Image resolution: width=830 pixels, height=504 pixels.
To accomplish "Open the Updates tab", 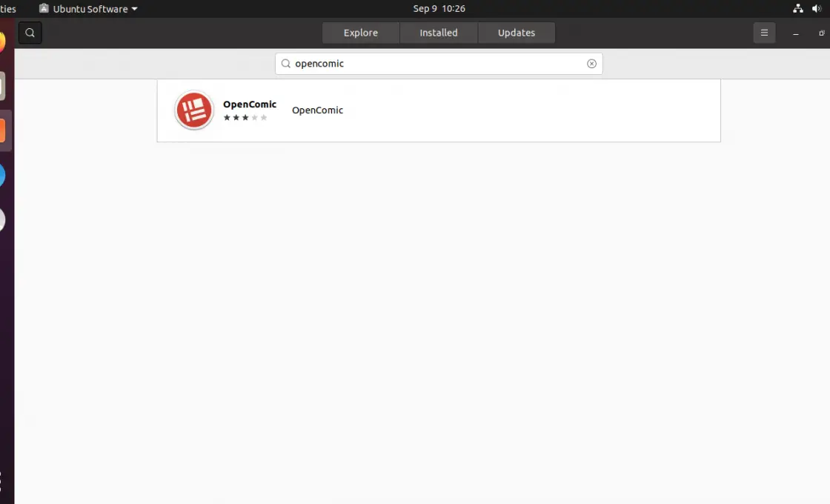I will click(516, 33).
